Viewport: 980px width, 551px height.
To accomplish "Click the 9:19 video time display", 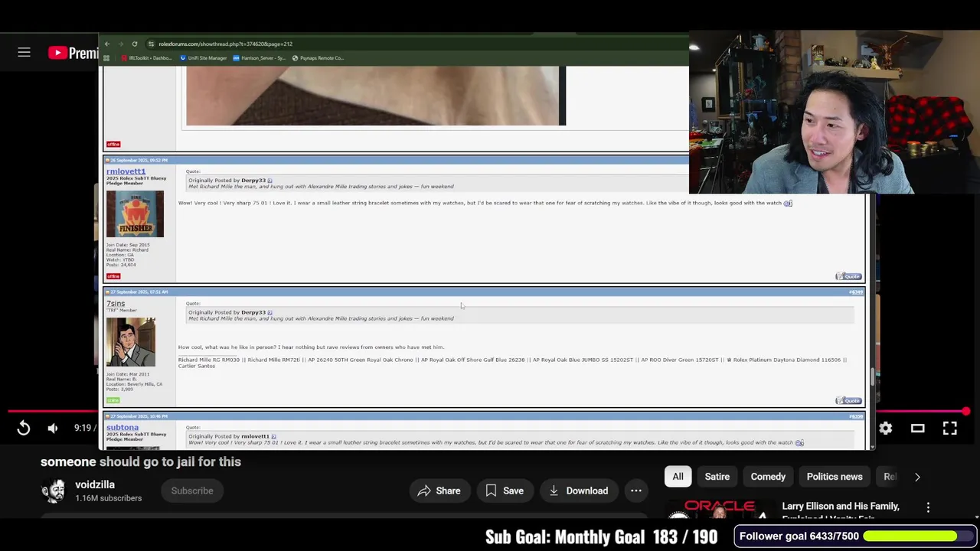I will point(83,428).
